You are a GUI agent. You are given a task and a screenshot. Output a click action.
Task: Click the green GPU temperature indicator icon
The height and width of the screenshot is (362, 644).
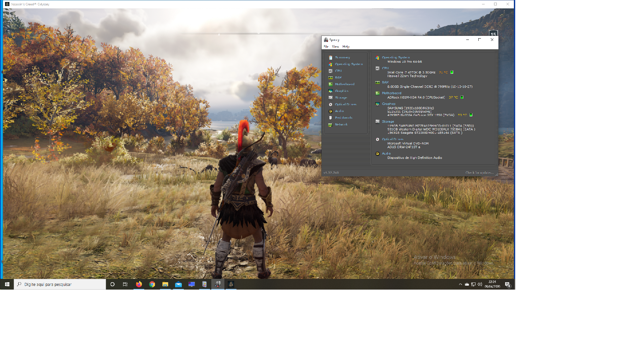point(471,115)
